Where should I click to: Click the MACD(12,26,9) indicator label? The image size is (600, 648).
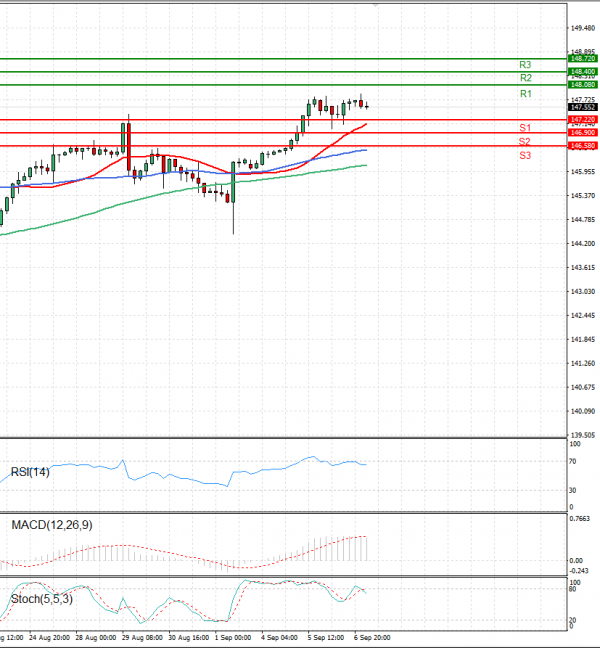[52, 525]
